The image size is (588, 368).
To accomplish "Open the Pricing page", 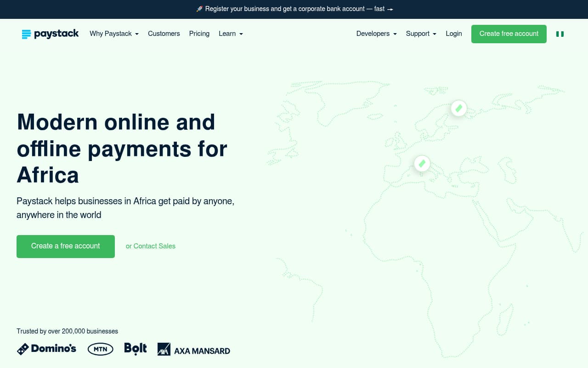I will tap(199, 34).
